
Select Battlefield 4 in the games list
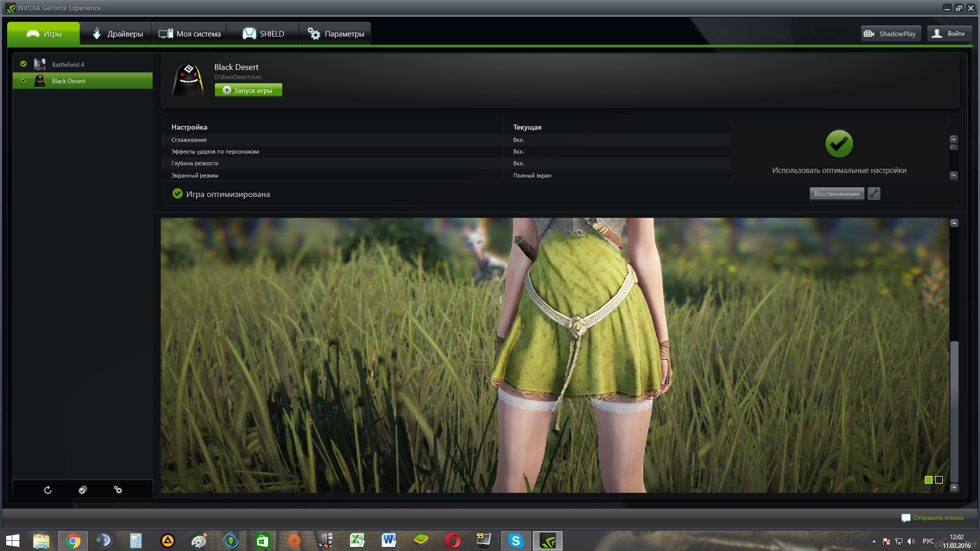pyautogui.click(x=83, y=64)
